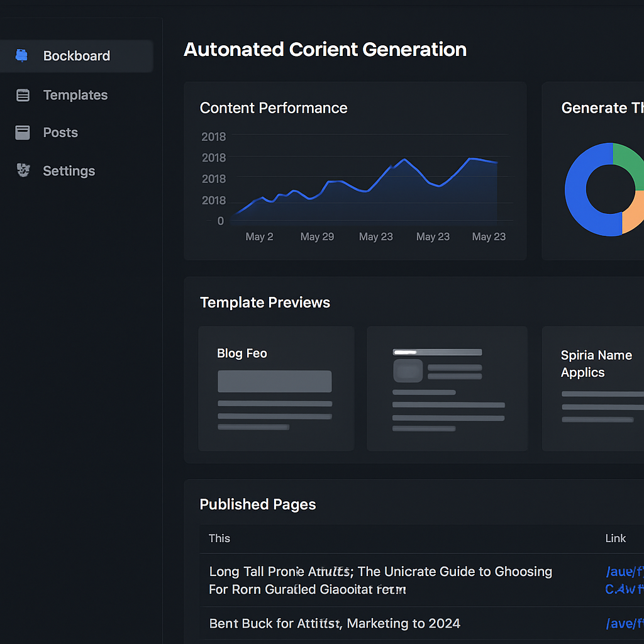This screenshot has width=644, height=644.
Task: Select the Bent Buck for Attitst published row
Action: 333,623
